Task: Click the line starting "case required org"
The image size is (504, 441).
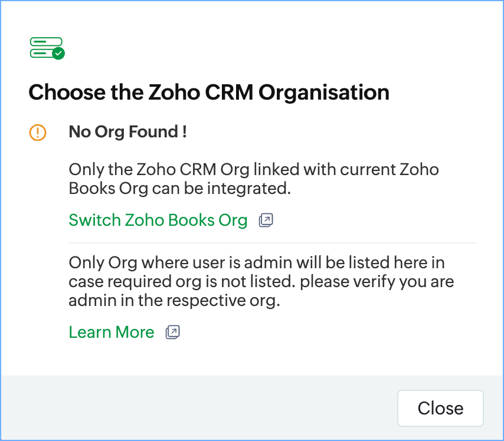Action: tap(261, 281)
